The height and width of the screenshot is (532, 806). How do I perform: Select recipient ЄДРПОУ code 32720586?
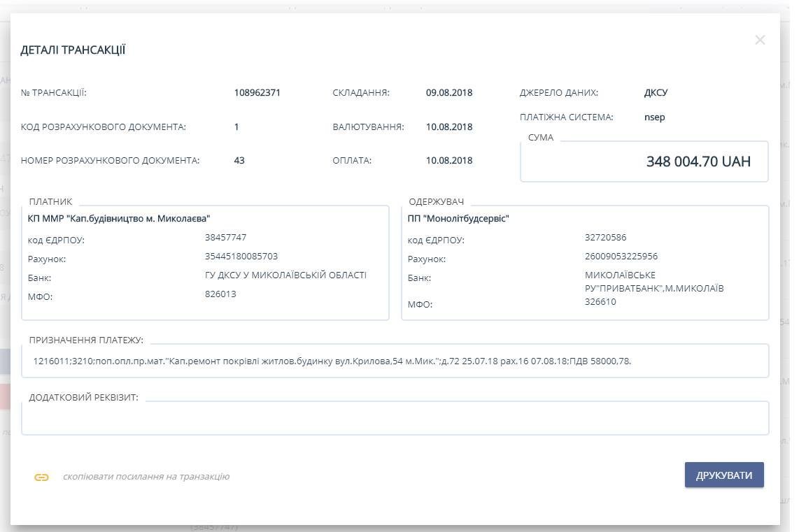pyautogui.click(x=605, y=237)
